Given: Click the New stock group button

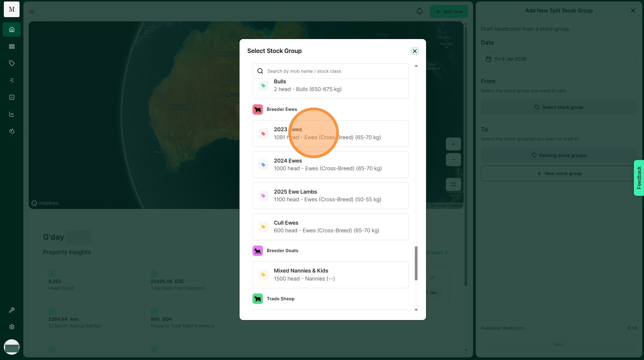Looking at the screenshot, I should (559, 173).
